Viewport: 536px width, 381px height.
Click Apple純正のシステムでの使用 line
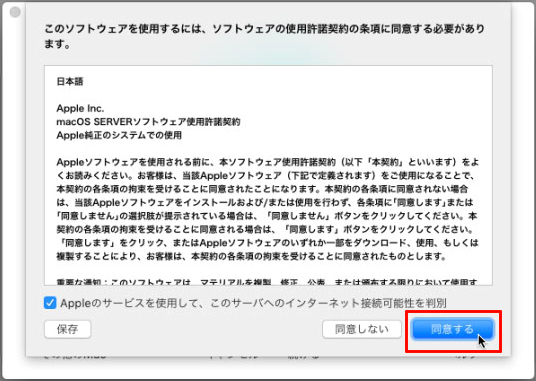pos(119,135)
